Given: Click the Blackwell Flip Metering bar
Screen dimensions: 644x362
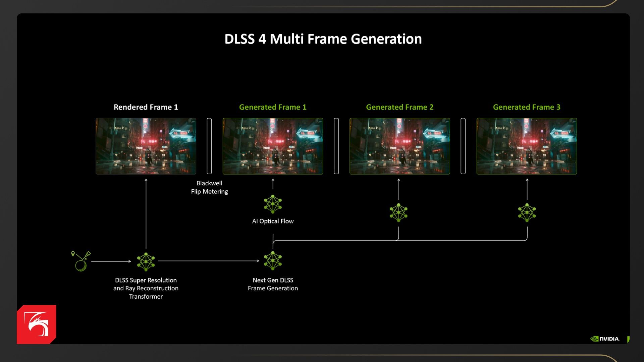Looking at the screenshot, I should (209, 146).
